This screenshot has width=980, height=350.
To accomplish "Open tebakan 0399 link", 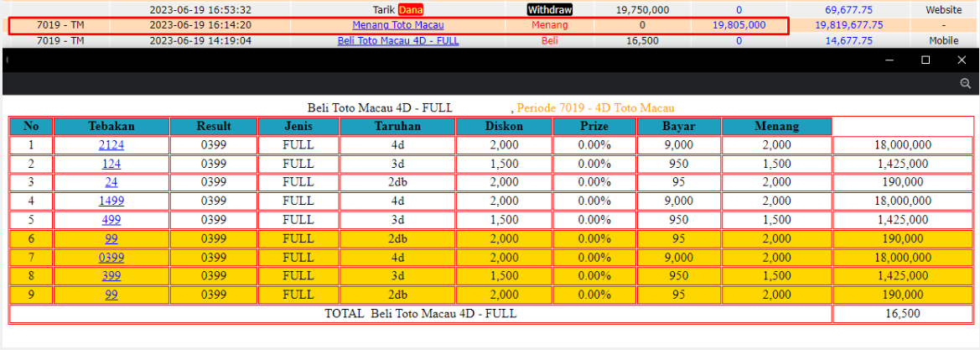I will [111, 258].
